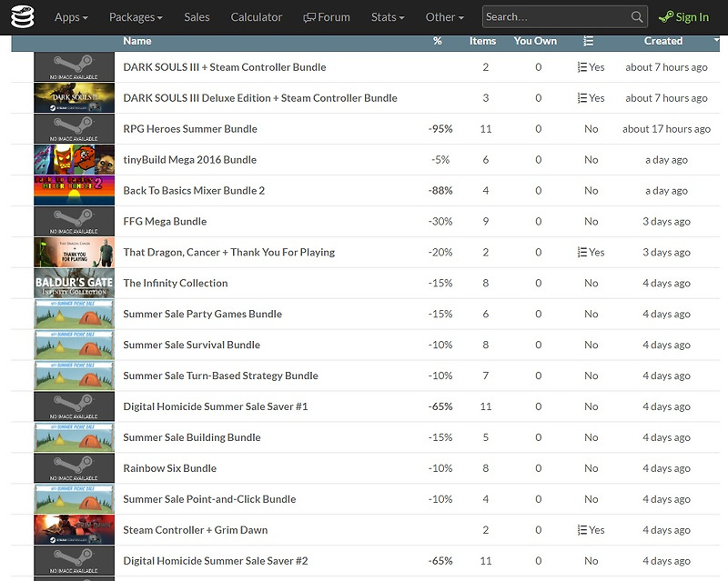Click Summer Sale Point-and-Click Bundle thumbnail

[x=75, y=499]
